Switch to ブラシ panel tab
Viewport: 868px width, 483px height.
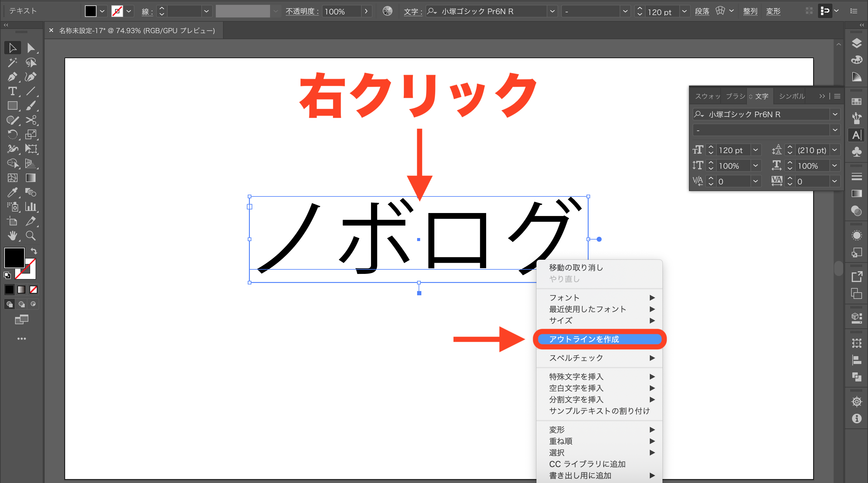(x=735, y=96)
